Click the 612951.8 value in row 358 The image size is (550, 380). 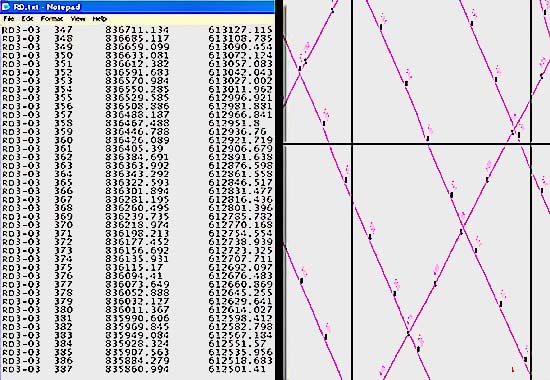[x=234, y=123]
